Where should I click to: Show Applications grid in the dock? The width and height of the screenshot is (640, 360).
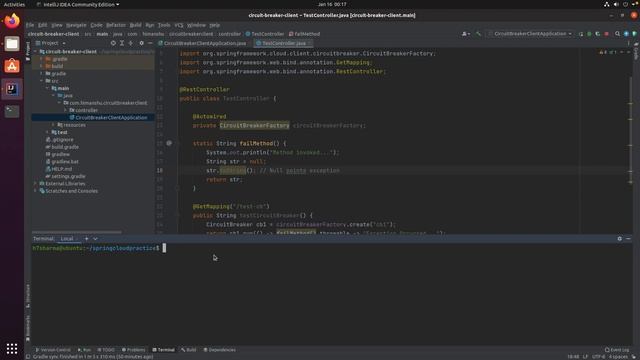click(12, 348)
